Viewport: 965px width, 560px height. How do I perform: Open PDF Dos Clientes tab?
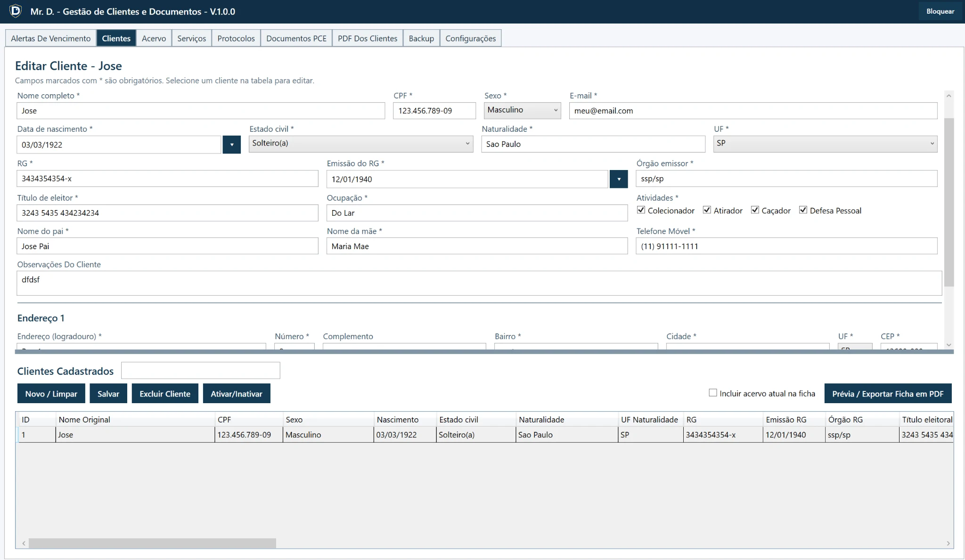(368, 38)
